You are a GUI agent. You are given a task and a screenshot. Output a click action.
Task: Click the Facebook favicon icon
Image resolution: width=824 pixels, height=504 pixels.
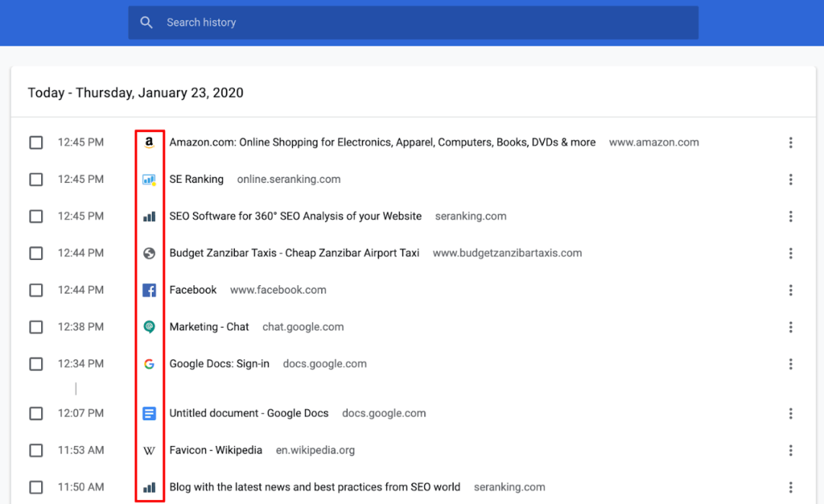150,291
